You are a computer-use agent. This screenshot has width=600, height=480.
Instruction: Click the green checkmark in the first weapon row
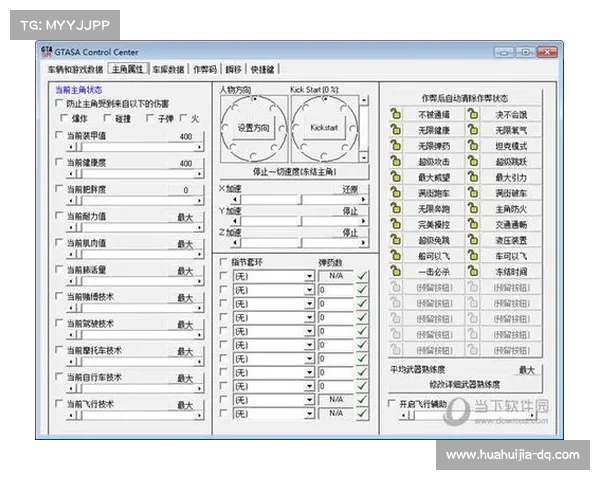tap(362, 275)
